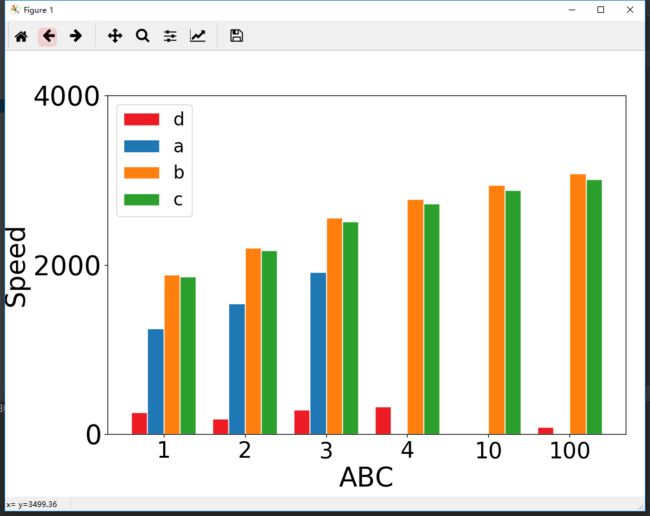Click the red legend swatch for d
Image resolution: width=650 pixels, height=516 pixels.
(141, 119)
